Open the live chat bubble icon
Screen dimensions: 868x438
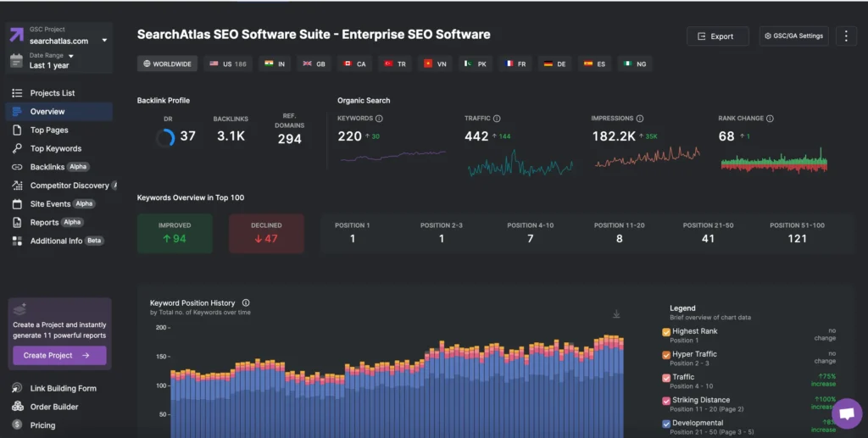(846, 413)
